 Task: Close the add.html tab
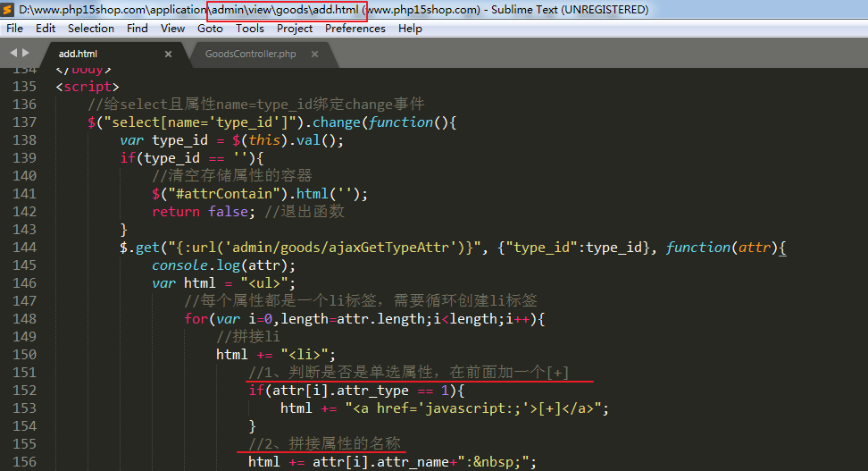pyautogui.click(x=168, y=55)
